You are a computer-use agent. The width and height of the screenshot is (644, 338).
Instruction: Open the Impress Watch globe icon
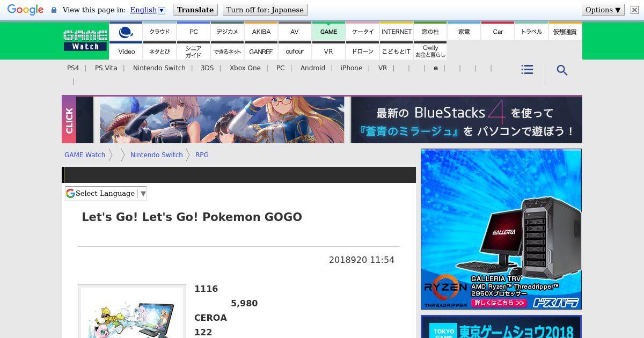(x=126, y=32)
